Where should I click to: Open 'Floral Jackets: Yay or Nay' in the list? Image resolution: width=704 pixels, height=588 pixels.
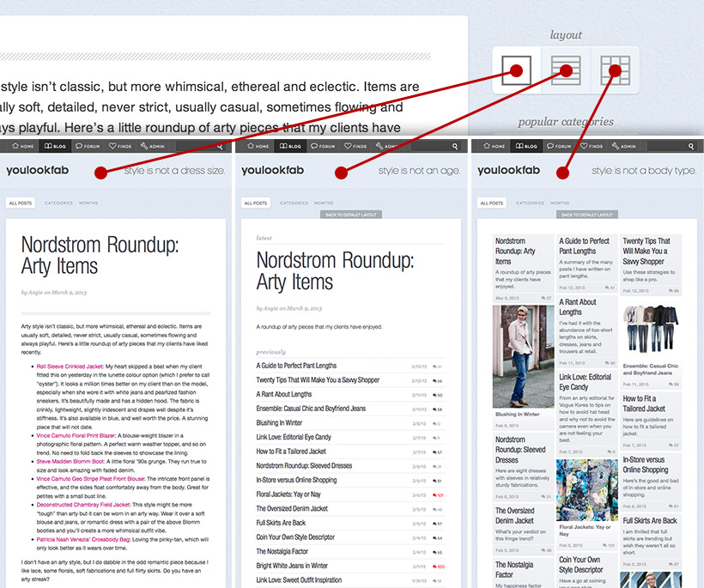[x=288, y=494]
